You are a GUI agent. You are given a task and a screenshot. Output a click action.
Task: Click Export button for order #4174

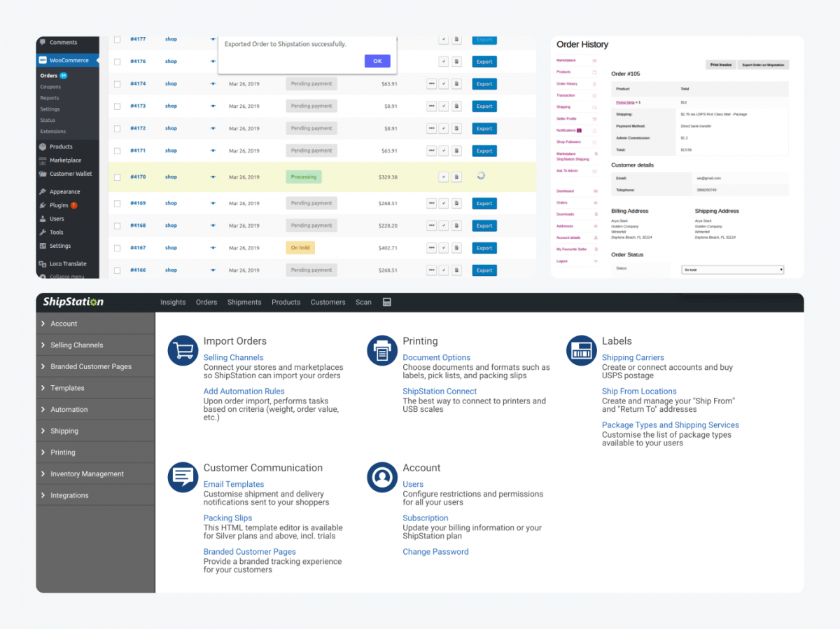[x=484, y=84]
